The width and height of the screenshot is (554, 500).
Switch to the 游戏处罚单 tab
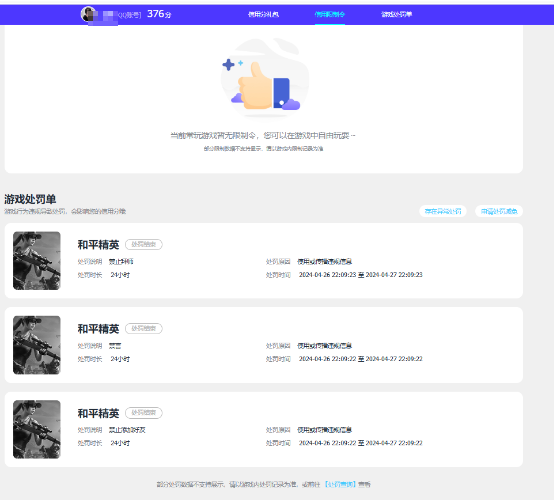(396, 14)
